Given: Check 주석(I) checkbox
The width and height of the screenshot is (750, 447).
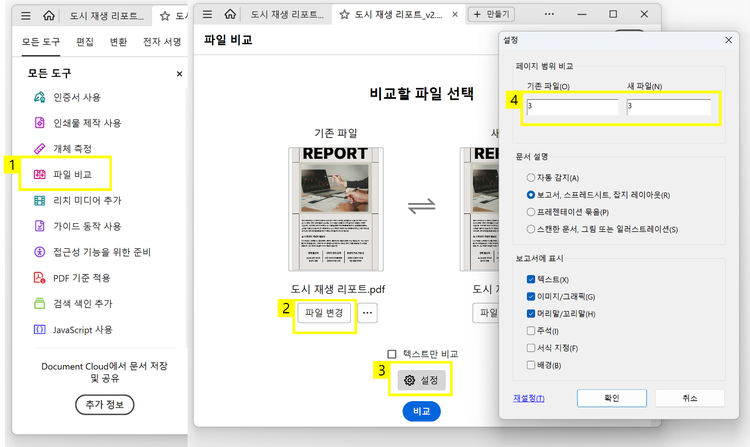Looking at the screenshot, I should click(x=530, y=330).
